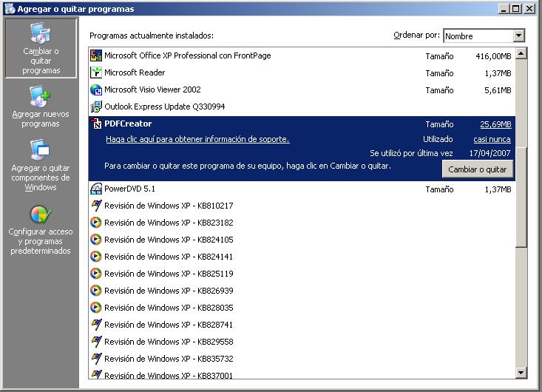Select Revisión de Windows XP - KB828035
The image size is (542, 392).
click(302, 307)
